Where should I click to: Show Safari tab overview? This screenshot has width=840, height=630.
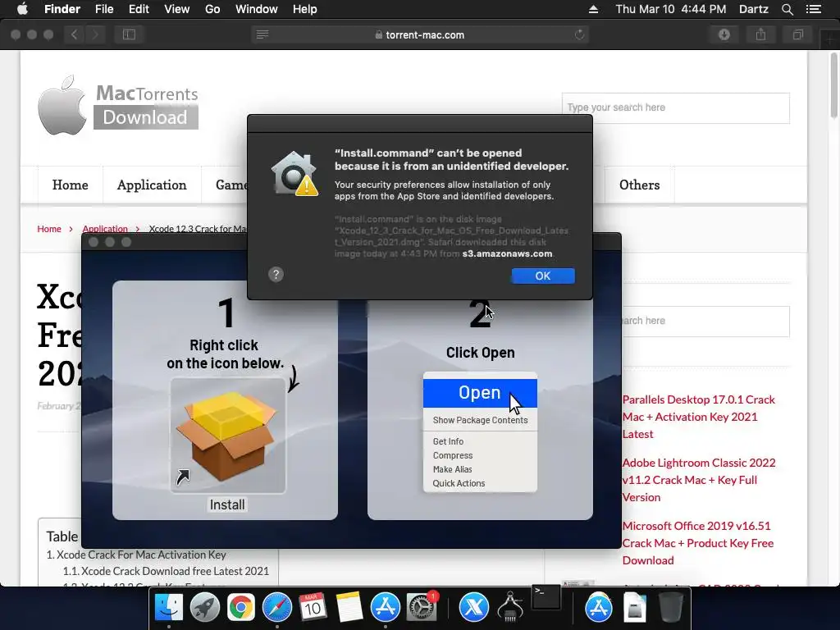click(797, 34)
